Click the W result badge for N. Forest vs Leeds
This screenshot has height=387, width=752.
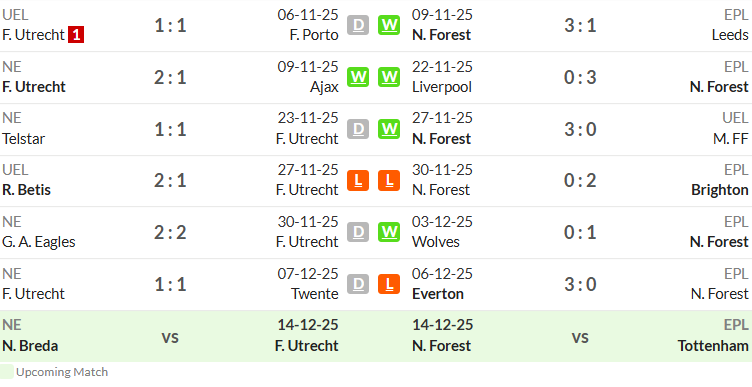[x=388, y=25]
